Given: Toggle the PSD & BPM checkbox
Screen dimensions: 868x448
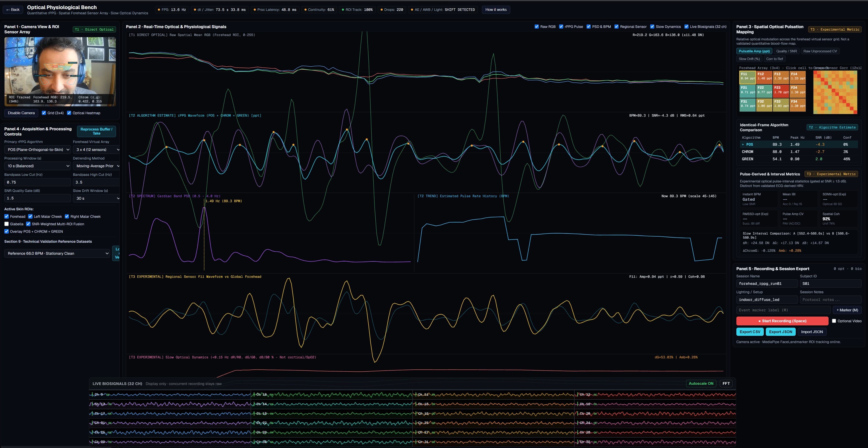Looking at the screenshot, I should pyautogui.click(x=589, y=27).
